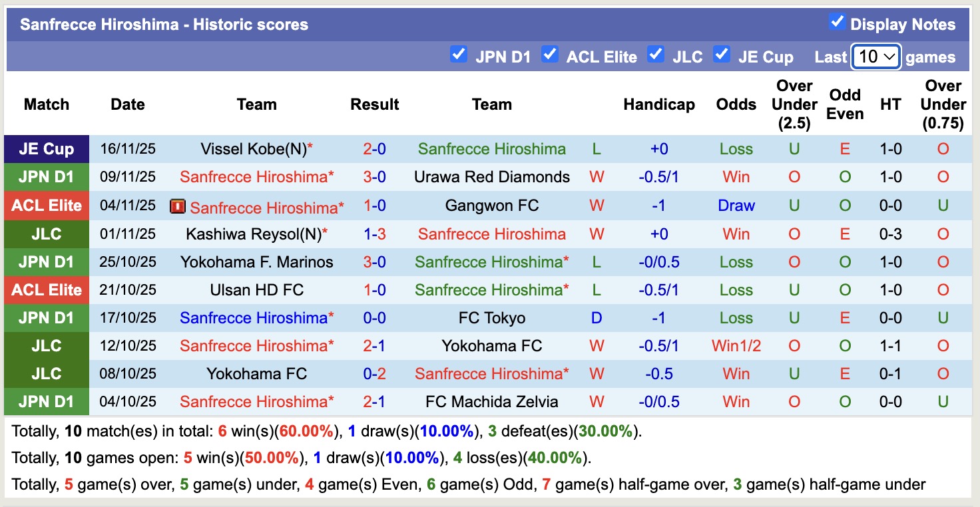Open the Gangwon FC team page
Screen dimensions: 980x507
coord(491,206)
